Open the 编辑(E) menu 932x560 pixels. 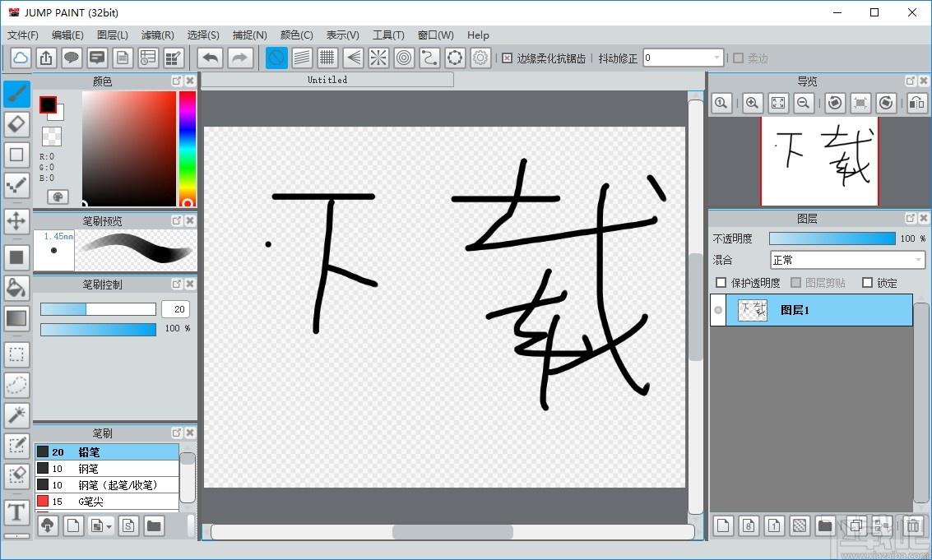click(x=67, y=35)
